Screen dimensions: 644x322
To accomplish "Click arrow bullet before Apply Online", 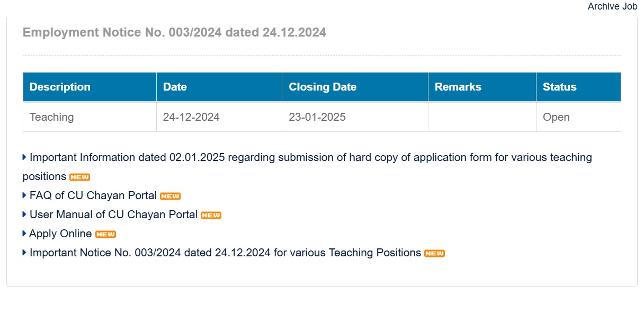I will [x=24, y=234].
